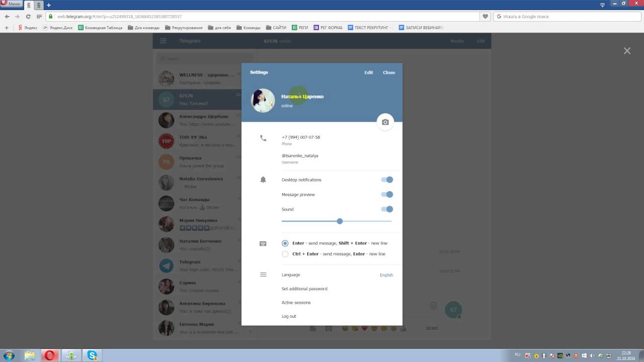Click the NVIDIA icon in the system tray
The height and width of the screenshot is (362, 644).
coord(560,355)
